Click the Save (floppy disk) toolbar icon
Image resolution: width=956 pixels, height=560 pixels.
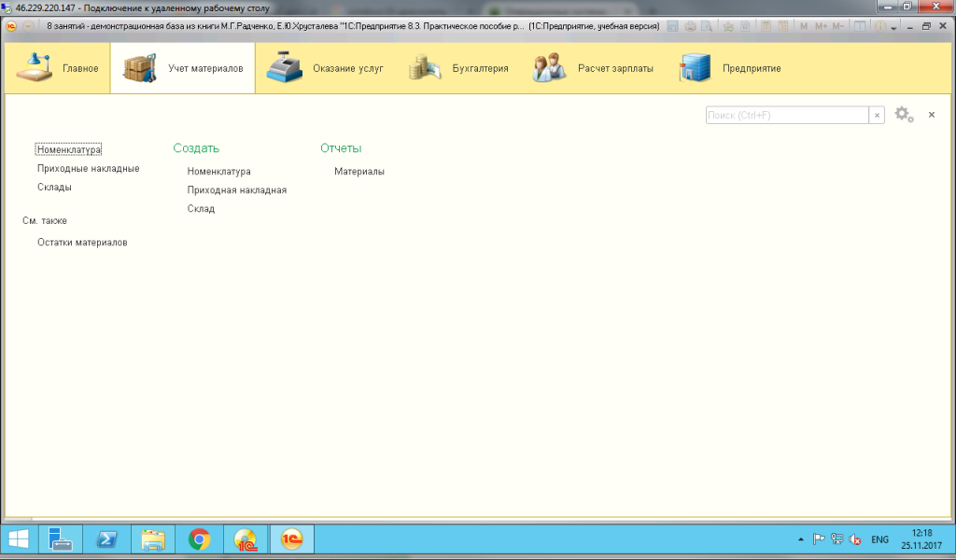[672, 26]
